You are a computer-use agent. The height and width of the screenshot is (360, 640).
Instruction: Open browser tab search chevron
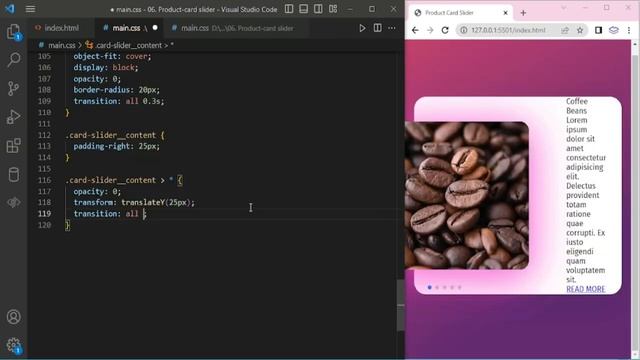coord(564,8)
